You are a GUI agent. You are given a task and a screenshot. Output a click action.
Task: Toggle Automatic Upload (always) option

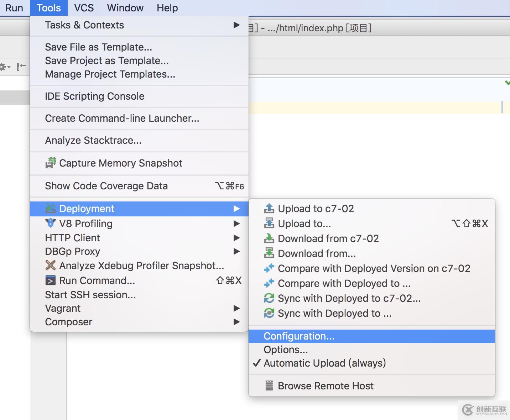[372, 363]
